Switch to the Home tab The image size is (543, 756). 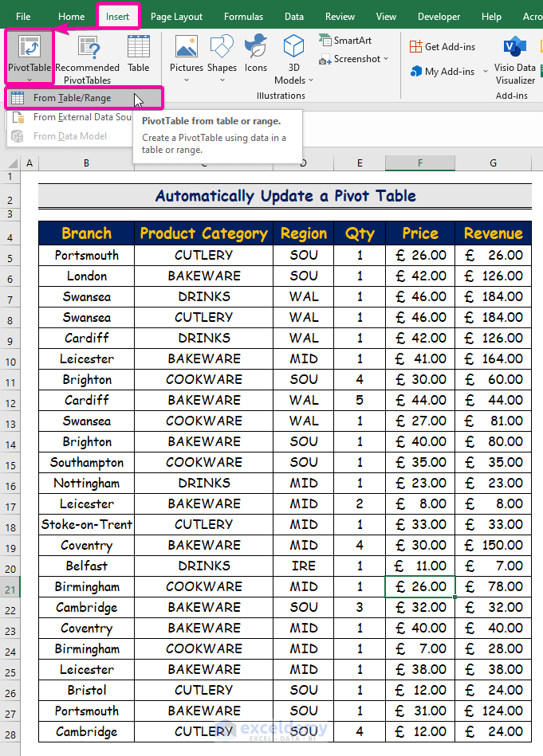click(72, 17)
